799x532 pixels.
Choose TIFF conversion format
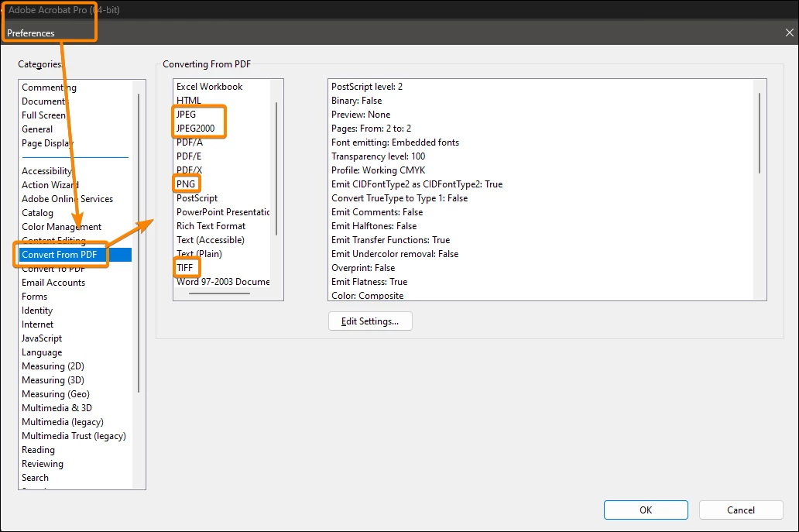click(184, 267)
